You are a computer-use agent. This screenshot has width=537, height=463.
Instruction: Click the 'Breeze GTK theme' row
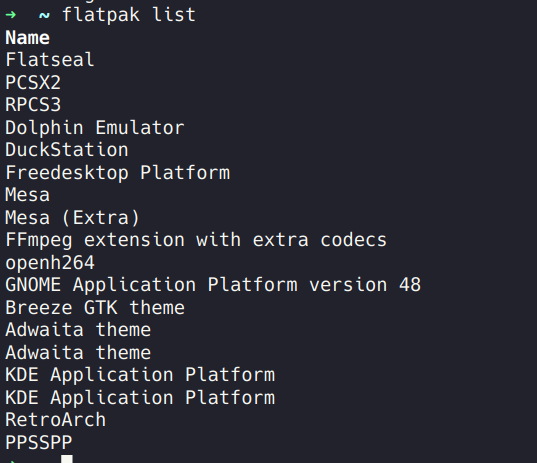click(95, 308)
